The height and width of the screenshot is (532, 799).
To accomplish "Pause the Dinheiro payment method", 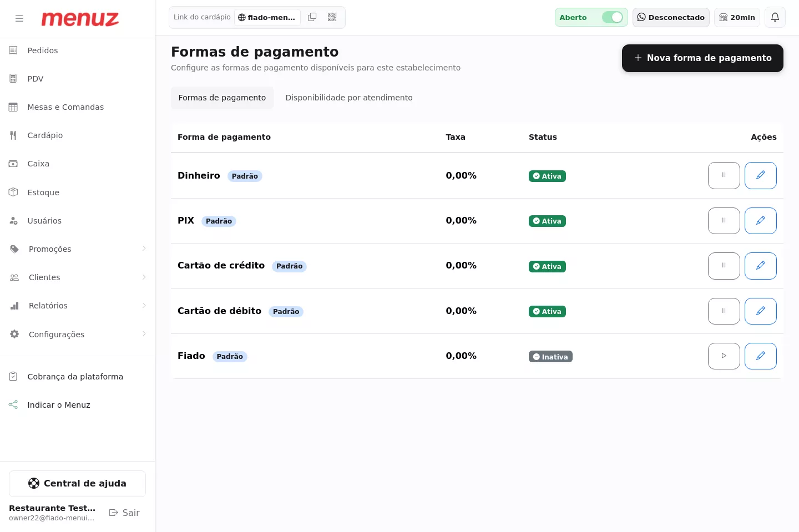I will [724, 175].
